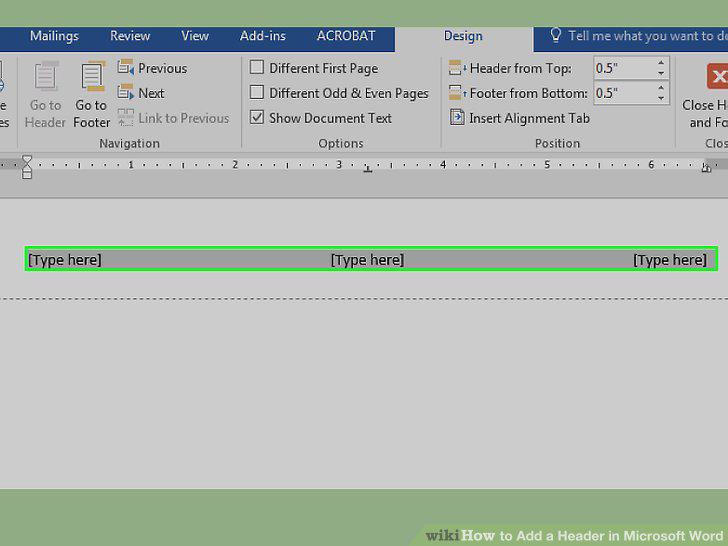Open the Add-ins tab

coord(263,36)
